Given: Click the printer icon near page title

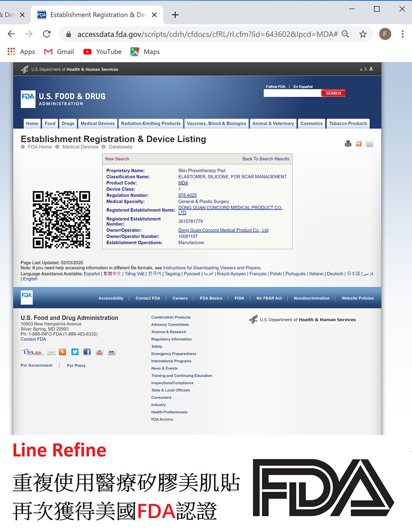Looking at the screenshot, I should [x=348, y=144].
